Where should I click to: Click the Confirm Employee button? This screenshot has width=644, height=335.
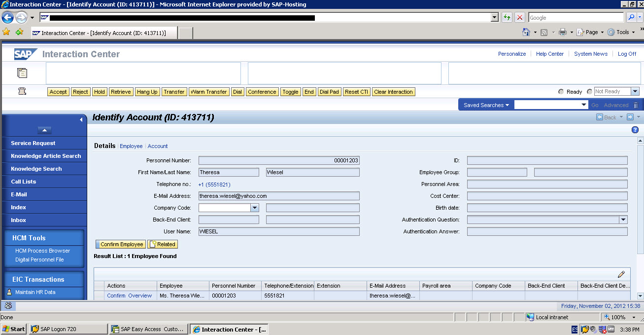[120, 244]
